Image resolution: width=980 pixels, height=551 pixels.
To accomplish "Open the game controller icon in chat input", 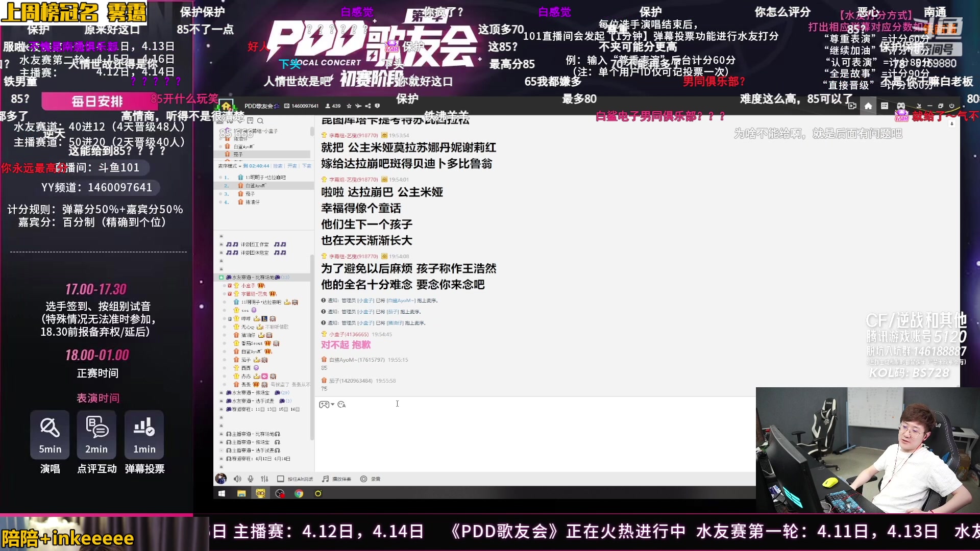I will coord(324,405).
